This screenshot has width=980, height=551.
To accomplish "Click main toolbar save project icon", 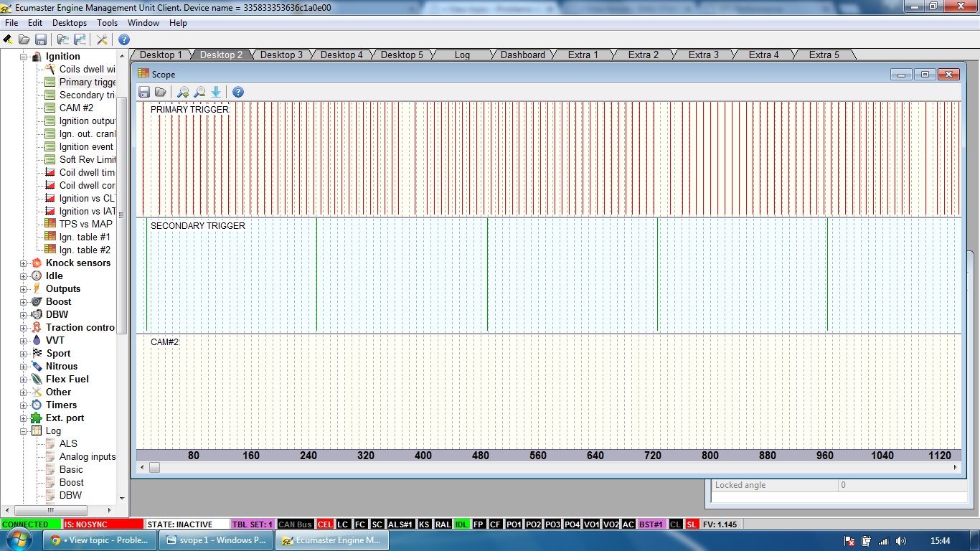I will click(41, 39).
